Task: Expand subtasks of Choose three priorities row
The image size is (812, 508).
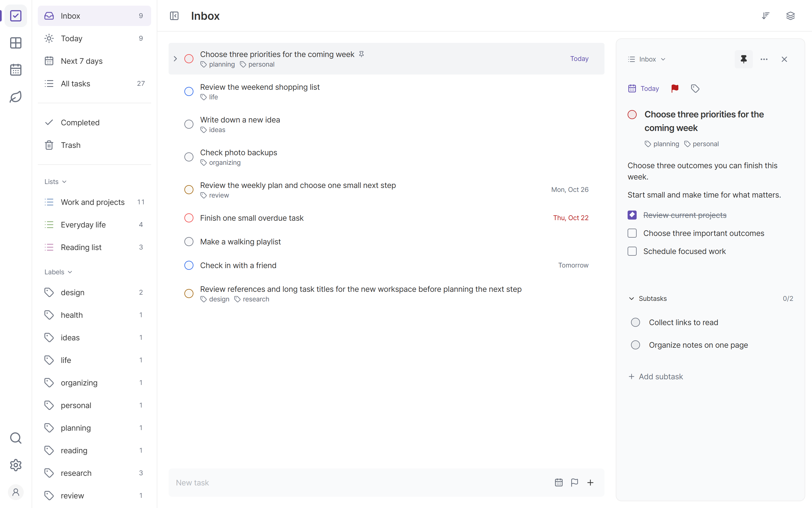Action: (175, 59)
